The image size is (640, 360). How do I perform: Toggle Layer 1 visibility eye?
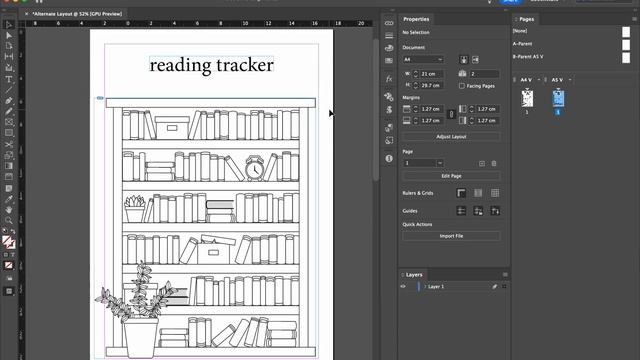pos(403,287)
